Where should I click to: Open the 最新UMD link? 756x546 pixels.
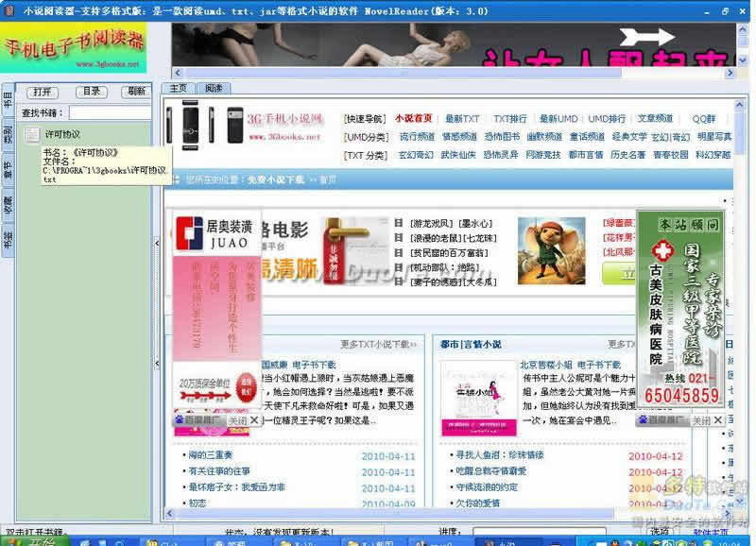click(558, 118)
